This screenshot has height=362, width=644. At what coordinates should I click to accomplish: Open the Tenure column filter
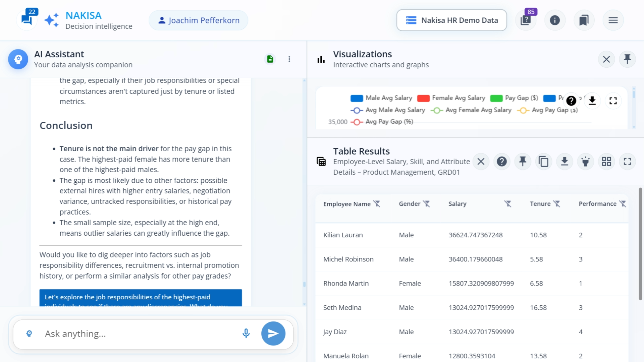[557, 203]
